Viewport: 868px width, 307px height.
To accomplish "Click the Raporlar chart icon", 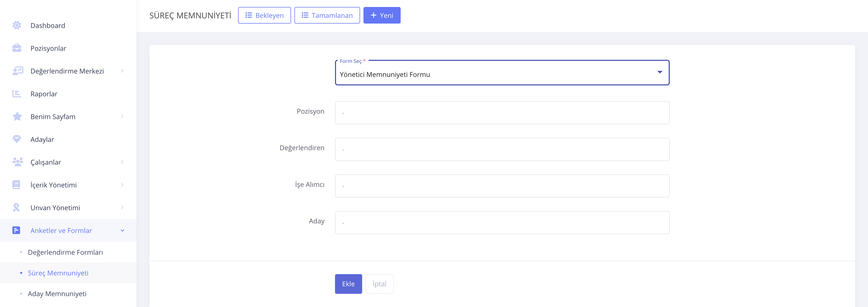I will (17, 94).
